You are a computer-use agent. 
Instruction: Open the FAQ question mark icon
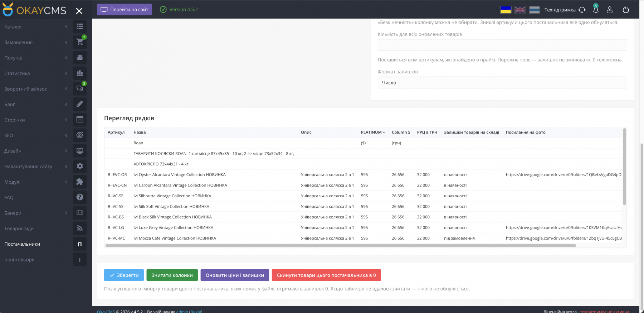(80, 197)
